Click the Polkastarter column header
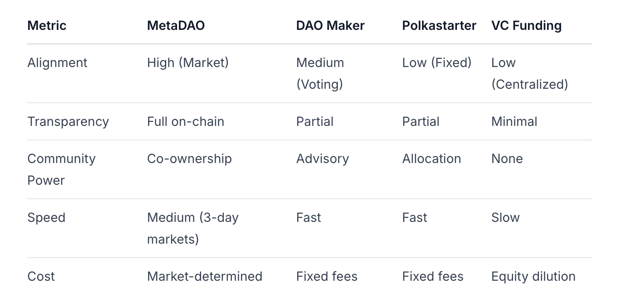644x307 pixels. coord(439,25)
